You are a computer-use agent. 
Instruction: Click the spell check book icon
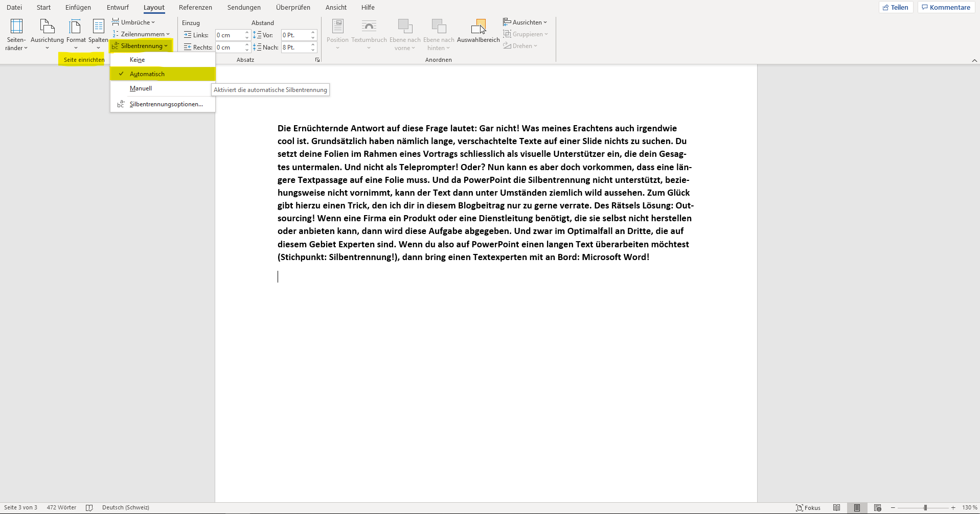point(89,507)
